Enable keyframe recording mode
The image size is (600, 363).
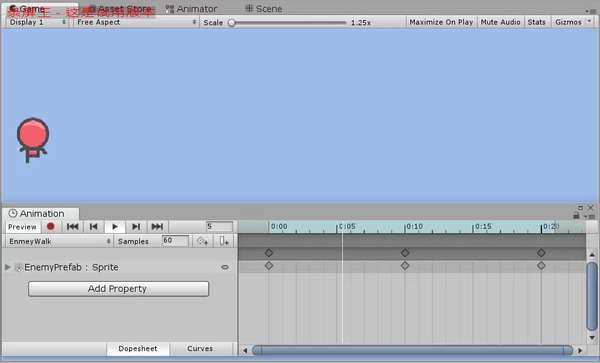coord(51,226)
